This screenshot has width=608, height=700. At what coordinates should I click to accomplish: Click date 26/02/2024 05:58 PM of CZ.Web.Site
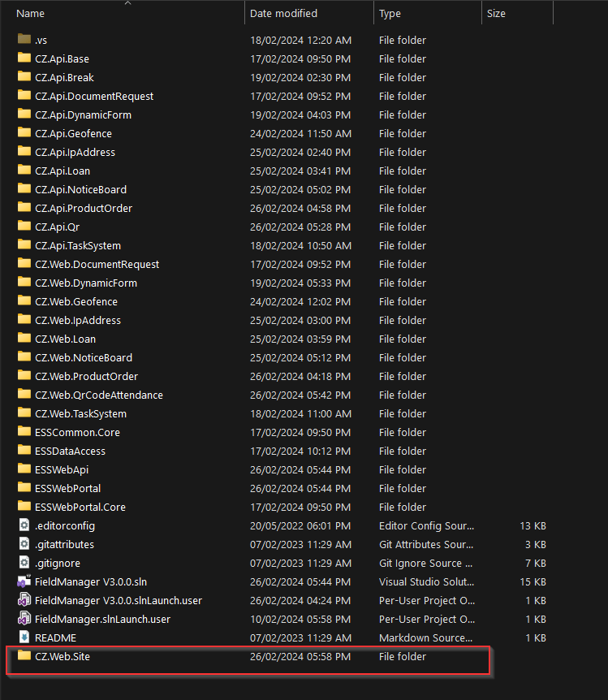[300, 657]
